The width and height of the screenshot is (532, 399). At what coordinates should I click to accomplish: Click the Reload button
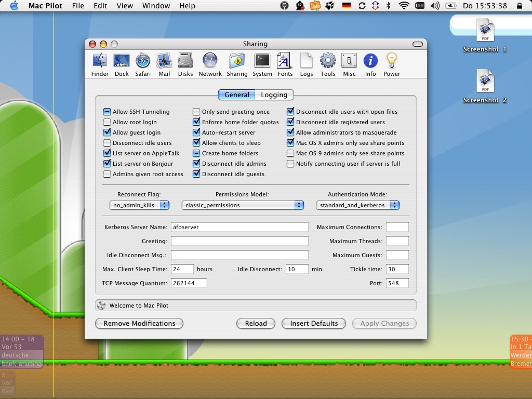256,323
